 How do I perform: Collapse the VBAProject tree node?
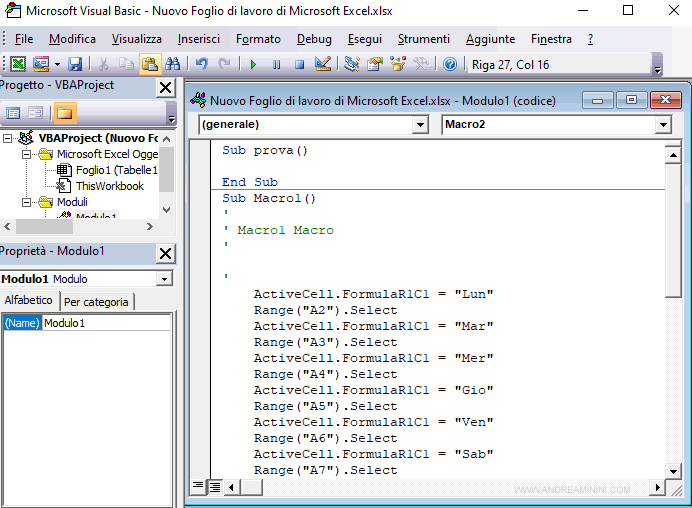click(8, 139)
